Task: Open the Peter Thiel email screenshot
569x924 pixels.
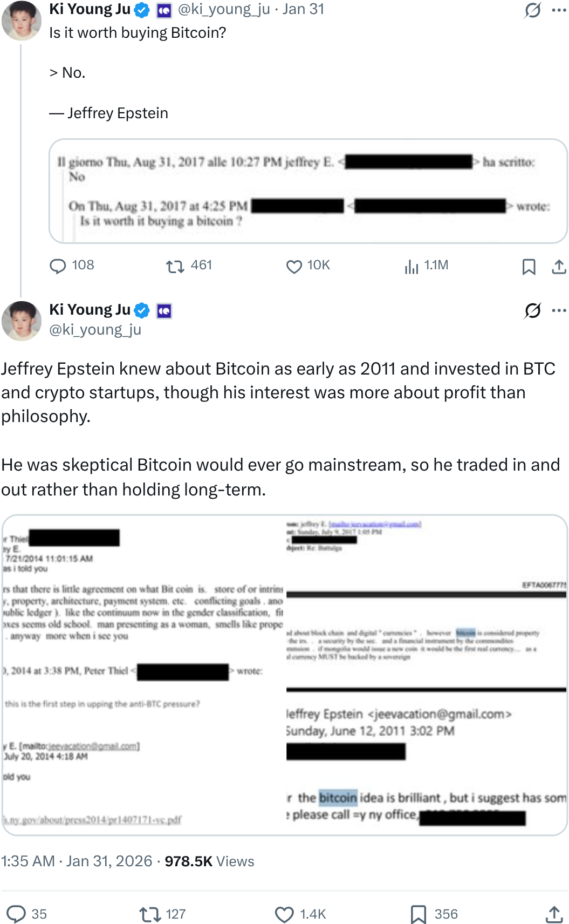Action: pyautogui.click(x=143, y=675)
